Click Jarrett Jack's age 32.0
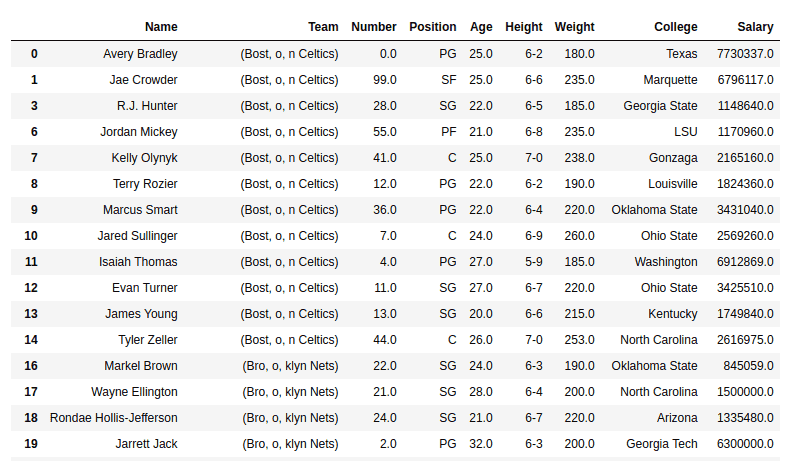The height and width of the screenshot is (461, 785). (481, 444)
